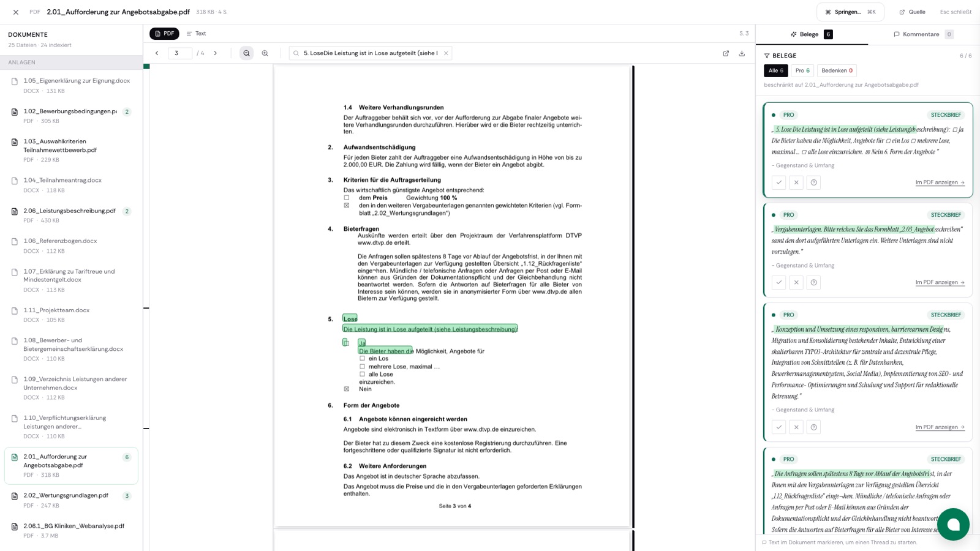Open PDF in new window icon
Screen dimensions: 980x551
click(726, 53)
